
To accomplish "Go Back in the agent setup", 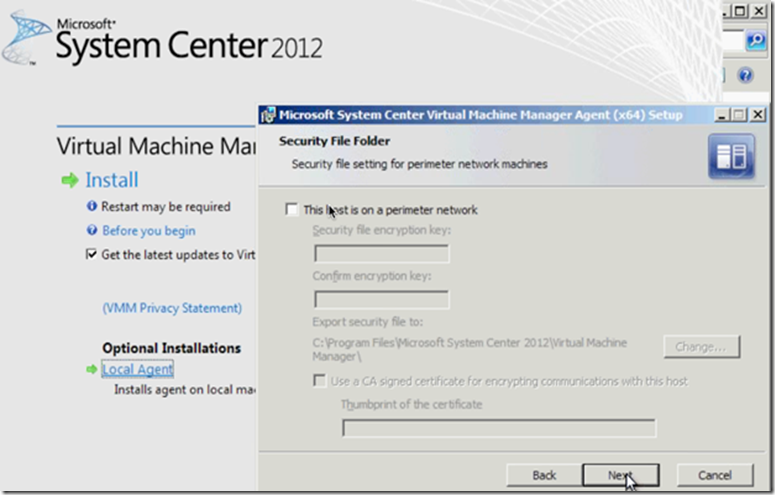I will tap(544, 475).
